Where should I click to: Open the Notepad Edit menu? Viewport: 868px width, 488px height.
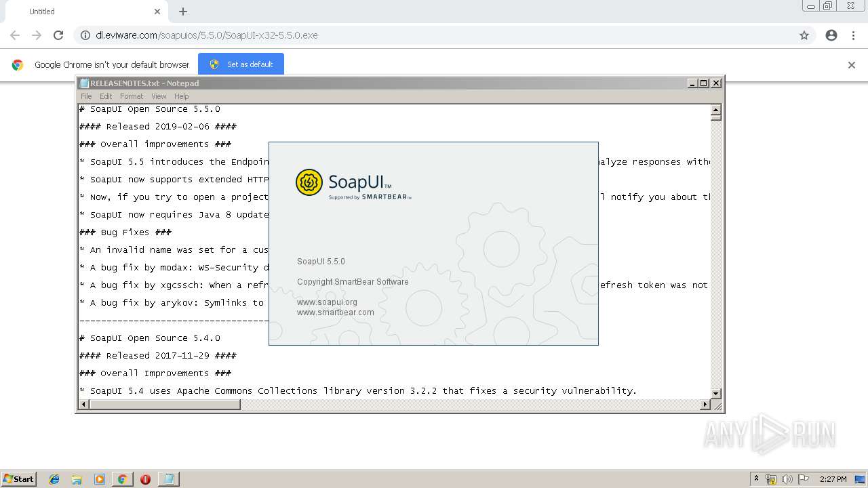(x=106, y=96)
